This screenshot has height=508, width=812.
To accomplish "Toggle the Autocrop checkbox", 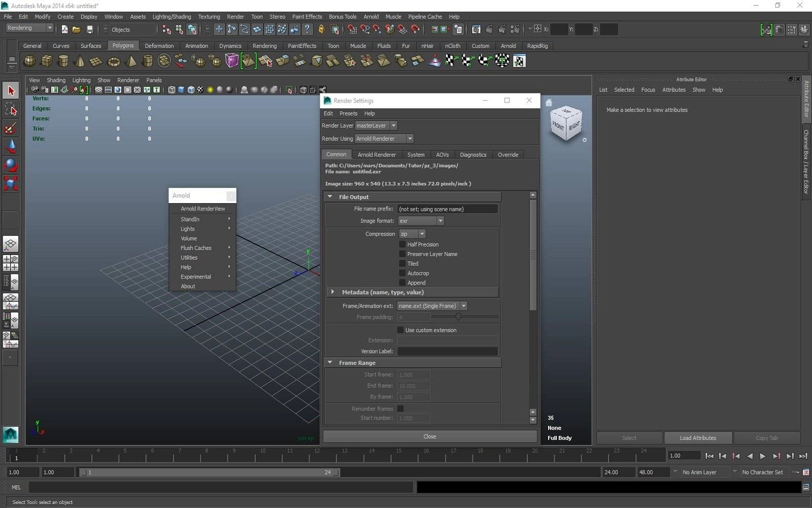I will pos(402,273).
